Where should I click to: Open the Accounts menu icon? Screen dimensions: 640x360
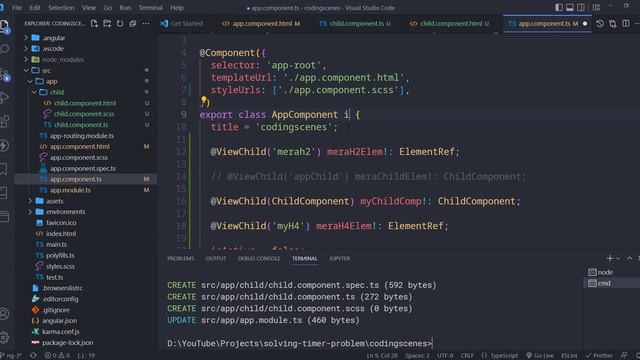click(x=4, y=313)
